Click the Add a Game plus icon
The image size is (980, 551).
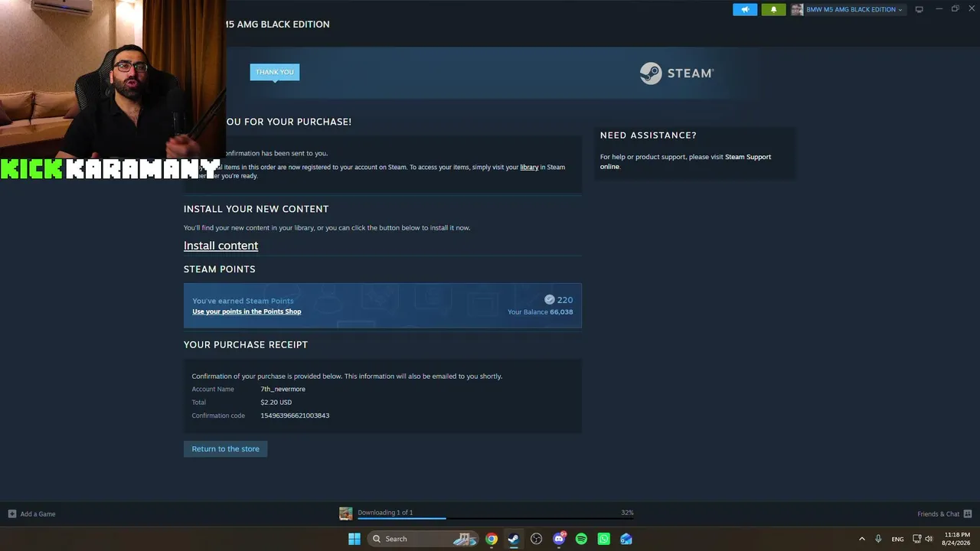[12, 514]
